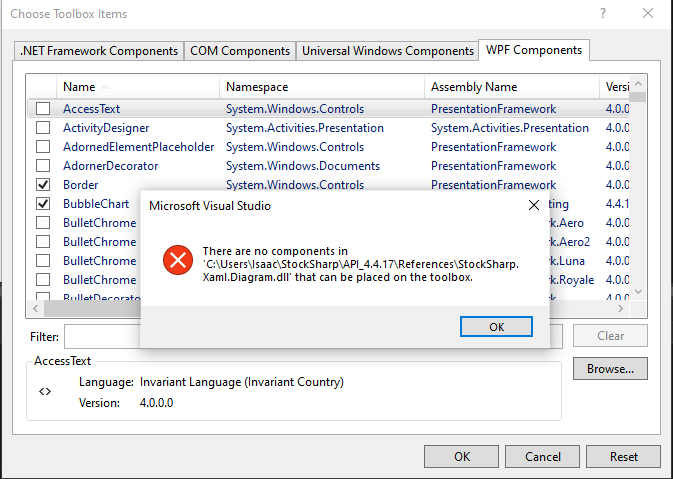673x479 pixels.
Task: Click the Reset button
Action: [623, 456]
